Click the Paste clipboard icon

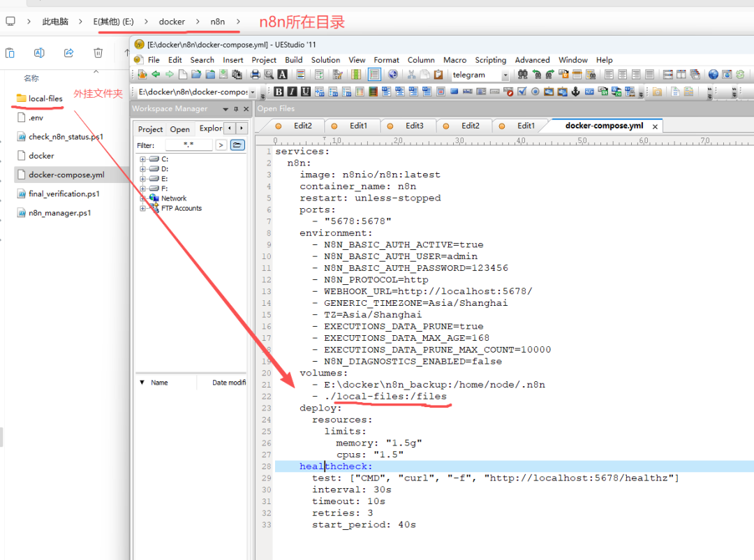(438, 75)
